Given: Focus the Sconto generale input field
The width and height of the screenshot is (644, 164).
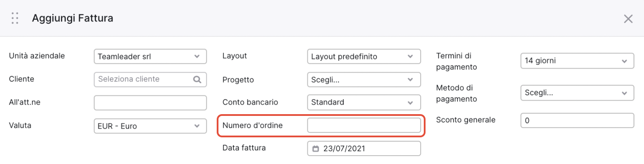Looking at the screenshot, I should click(577, 120).
